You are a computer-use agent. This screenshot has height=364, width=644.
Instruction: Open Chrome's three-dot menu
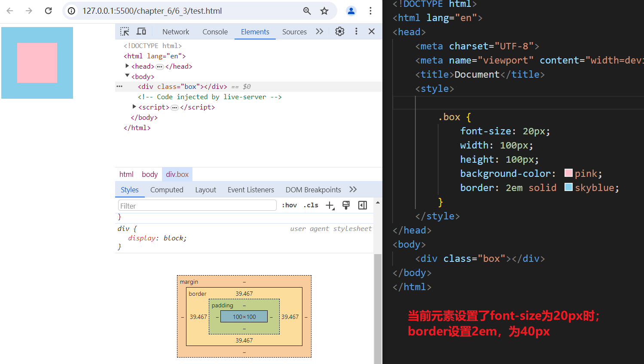(370, 11)
